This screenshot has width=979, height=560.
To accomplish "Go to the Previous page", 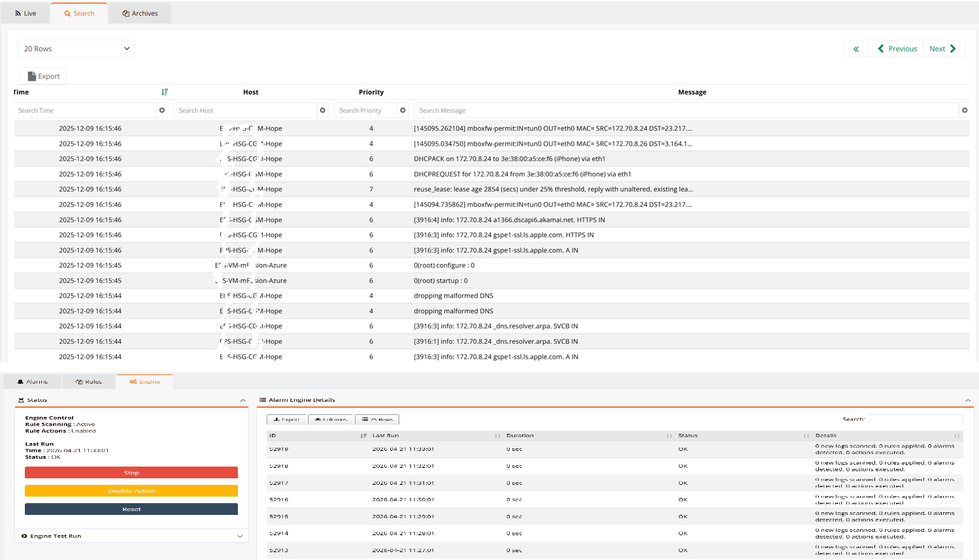I will tap(896, 48).
